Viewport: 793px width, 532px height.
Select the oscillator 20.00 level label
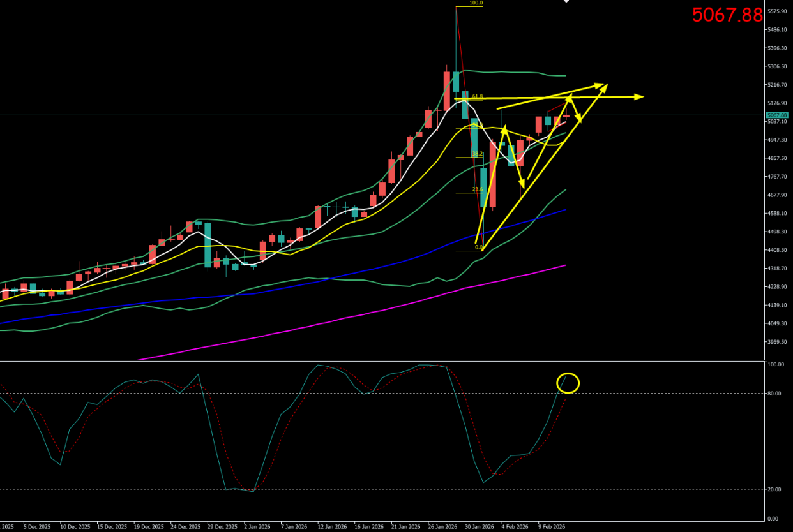pyautogui.click(x=775, y=489)
